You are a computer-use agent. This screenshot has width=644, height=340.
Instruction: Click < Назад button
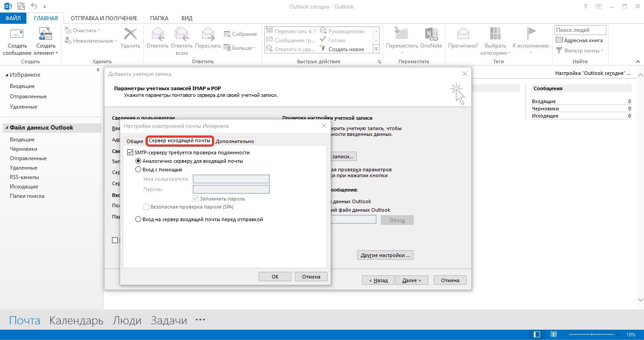point(378,280)
